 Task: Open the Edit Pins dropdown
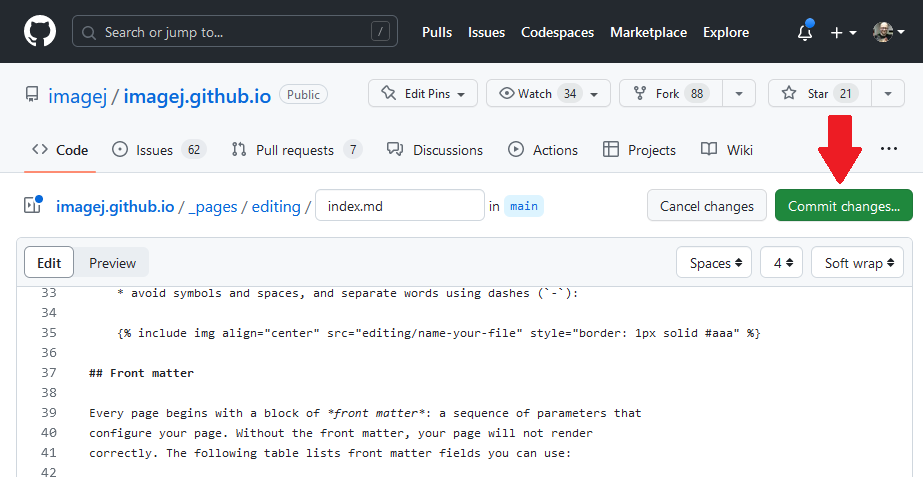[x=423, y=94]
